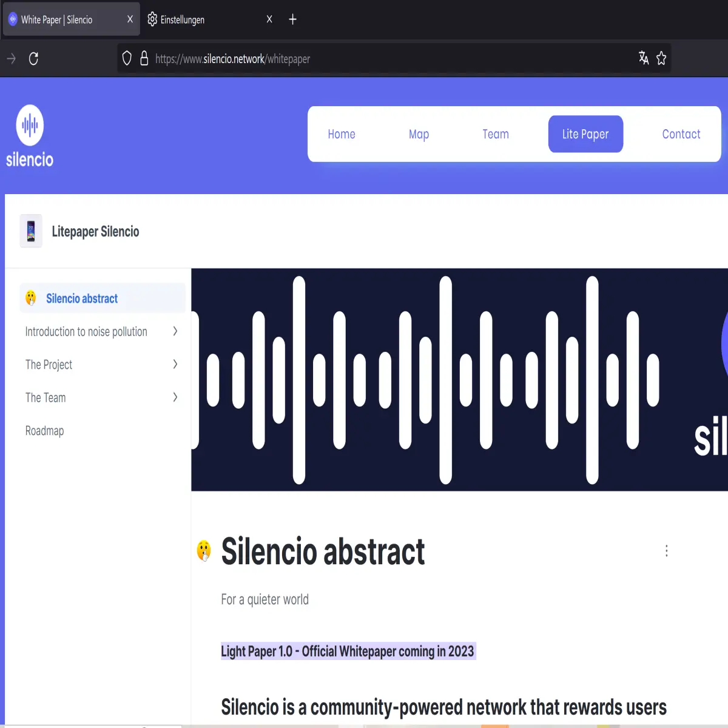
Task: Open the Roadmap sidebar entry
Action: pyautogui.click(x=44, y=431)
